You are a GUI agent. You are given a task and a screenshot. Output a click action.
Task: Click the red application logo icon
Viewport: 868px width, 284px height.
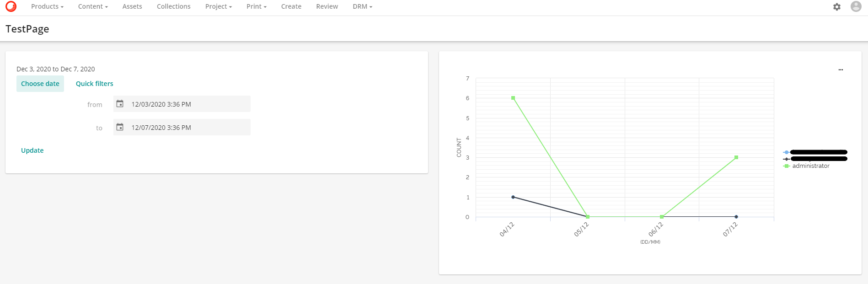[11, 6]
